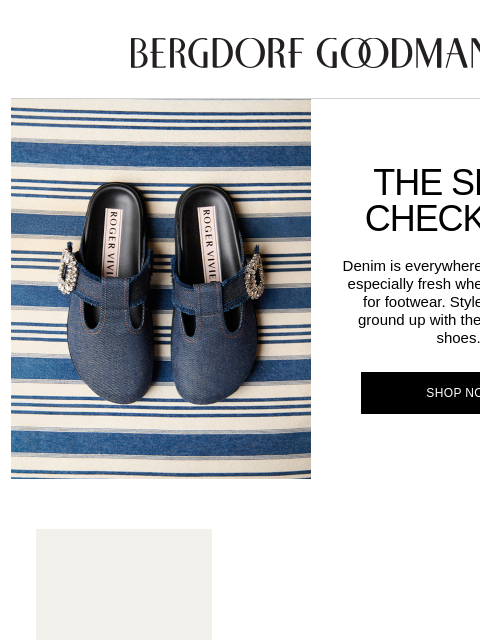Click the striped fabric below the shoes
The height and width of the screenshot is (640, 480).
[x=161, y=441]
